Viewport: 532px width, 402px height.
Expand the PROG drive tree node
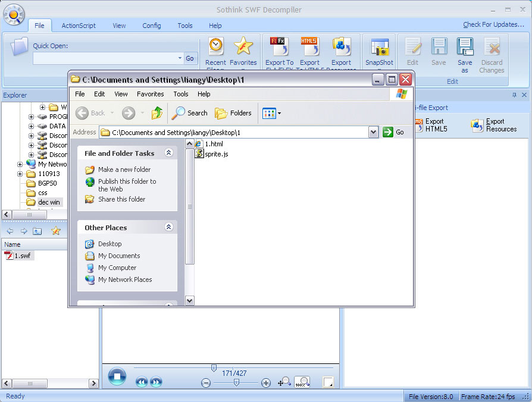[x=31, y=117]
